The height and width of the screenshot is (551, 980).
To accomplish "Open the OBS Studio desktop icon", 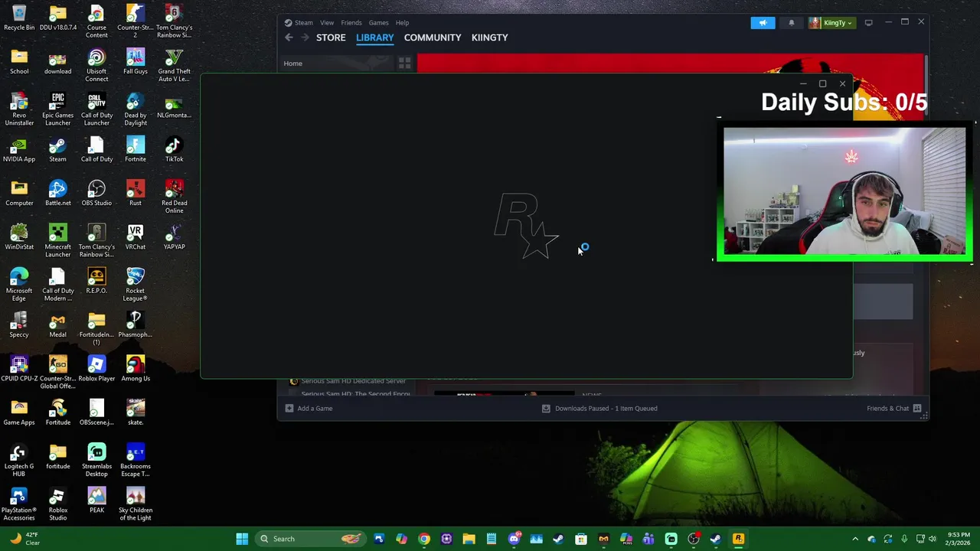I will click(x=96, y=192).
